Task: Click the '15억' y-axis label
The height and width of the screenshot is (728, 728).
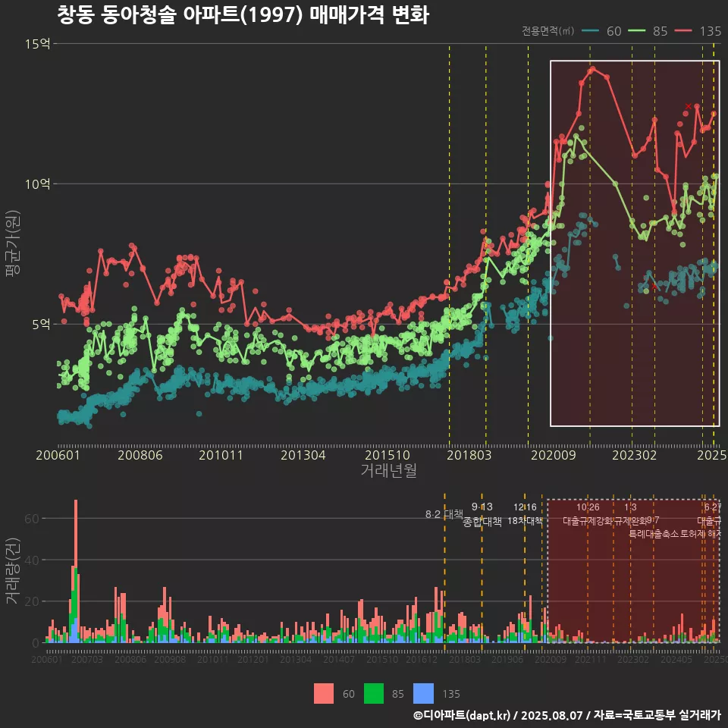Action: 38,44
